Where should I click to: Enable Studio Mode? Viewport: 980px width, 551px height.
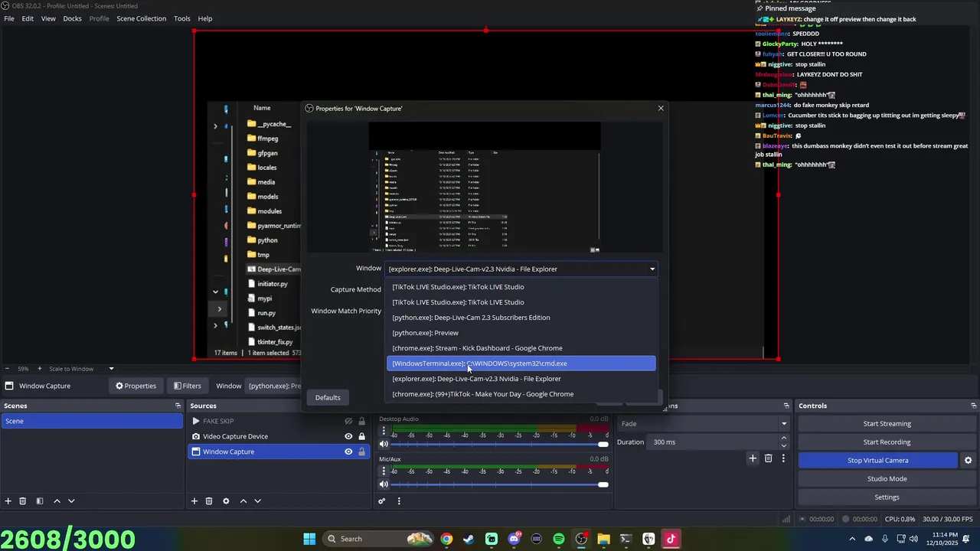tap(887, 479)
